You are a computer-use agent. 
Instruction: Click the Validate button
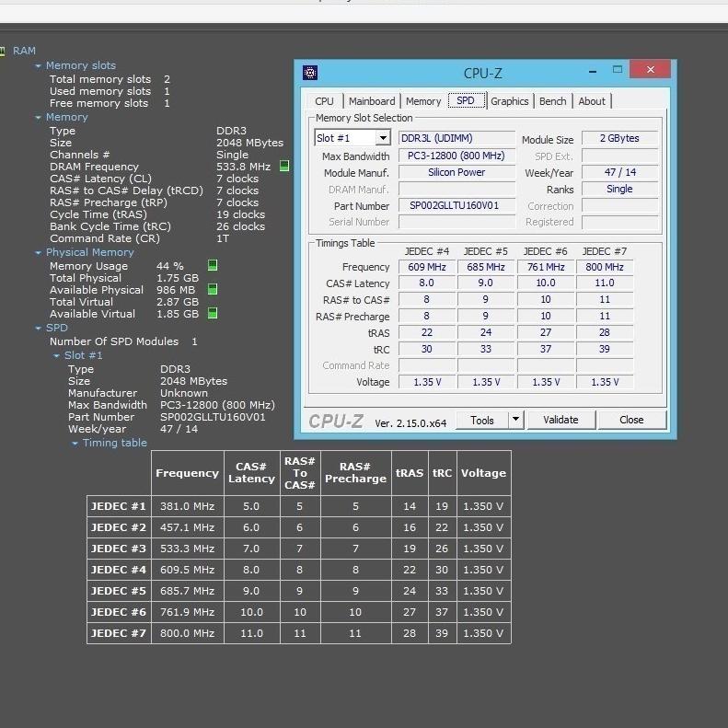[x=560, y=420]
